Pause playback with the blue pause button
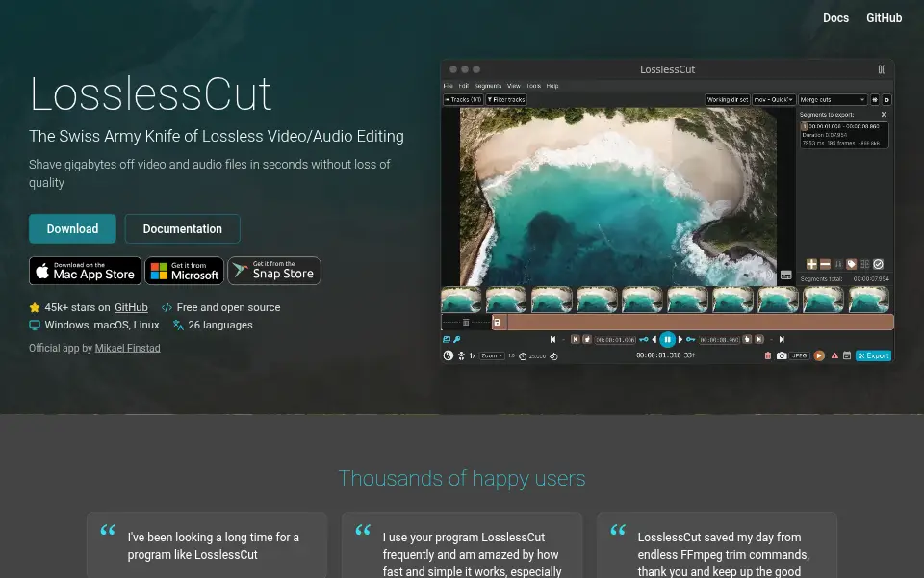This screenshot has height=578, width=924. [x=667, y=339]
